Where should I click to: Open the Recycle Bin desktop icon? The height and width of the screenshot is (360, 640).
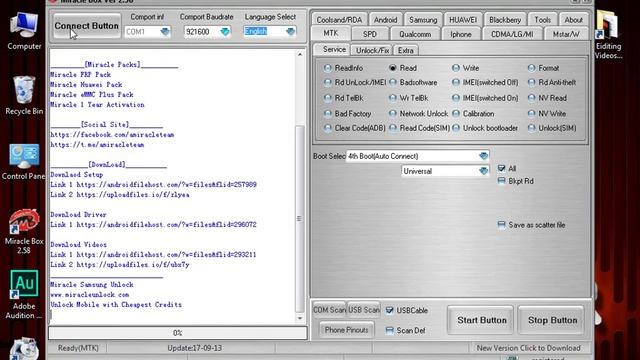pyautogui.click(x=24, y=96)
